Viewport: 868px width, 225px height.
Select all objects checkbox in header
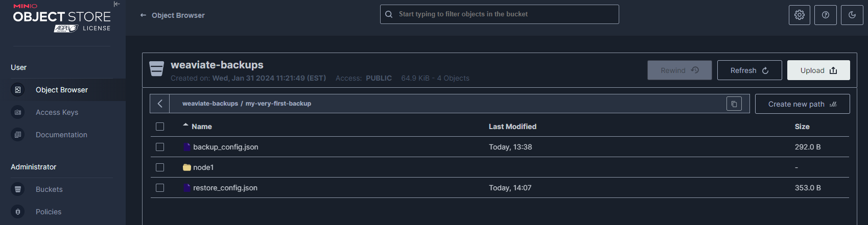160,127
